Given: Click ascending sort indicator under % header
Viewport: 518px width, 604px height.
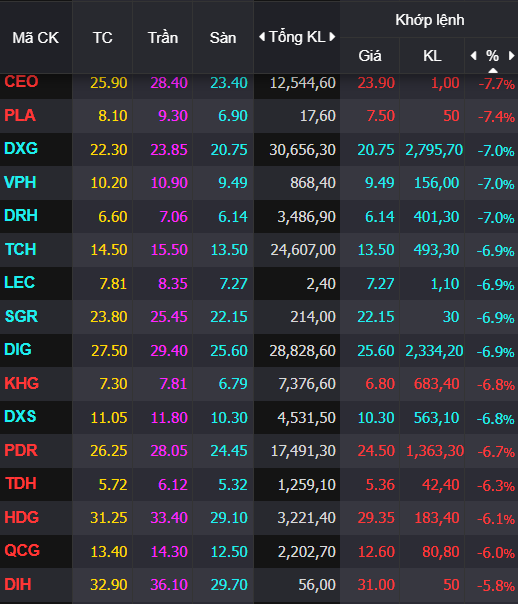Looking at the screenshot, I should click(493, 70).
